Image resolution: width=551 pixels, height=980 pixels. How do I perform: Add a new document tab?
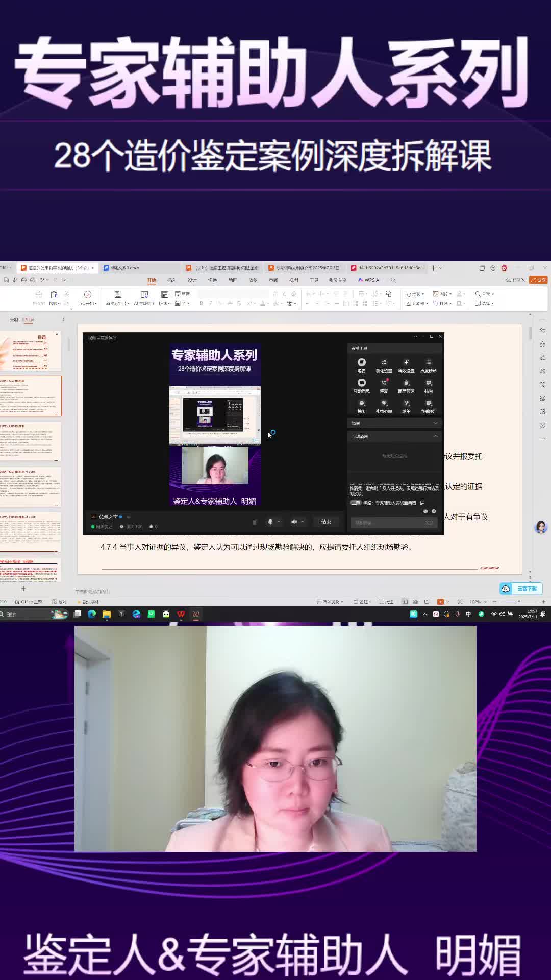coord(433,268)
